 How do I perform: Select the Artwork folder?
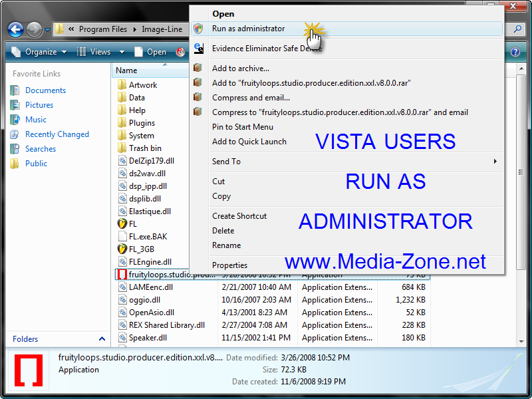tap(143, 85)
